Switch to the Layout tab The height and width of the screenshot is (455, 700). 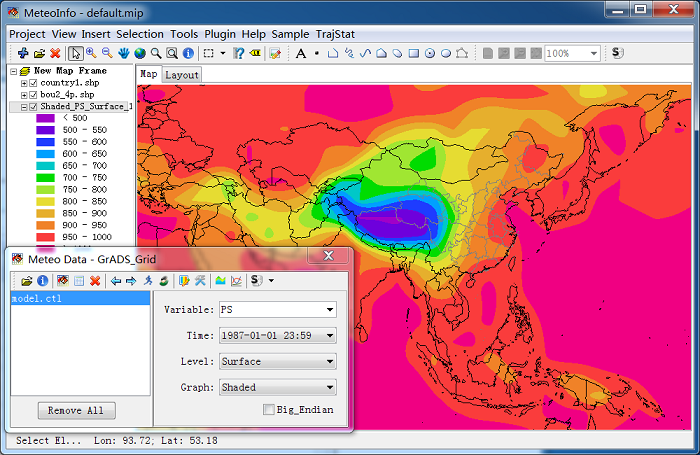click(182, 74)
